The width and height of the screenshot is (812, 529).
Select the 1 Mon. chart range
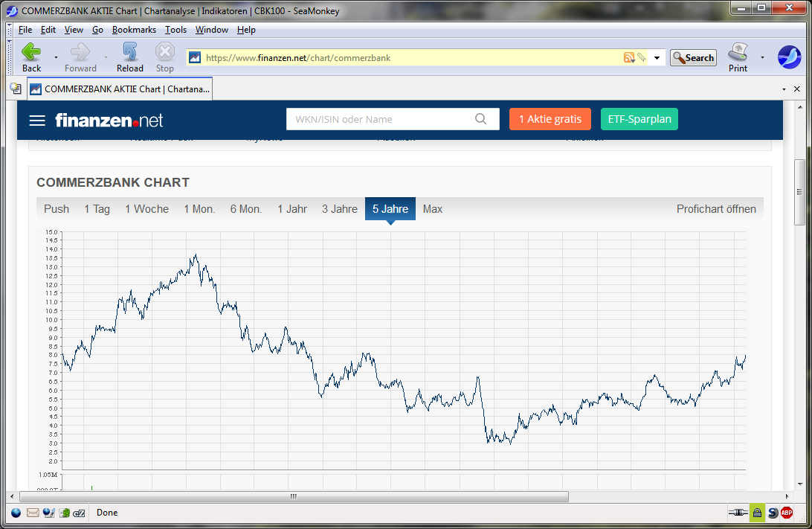199,209
